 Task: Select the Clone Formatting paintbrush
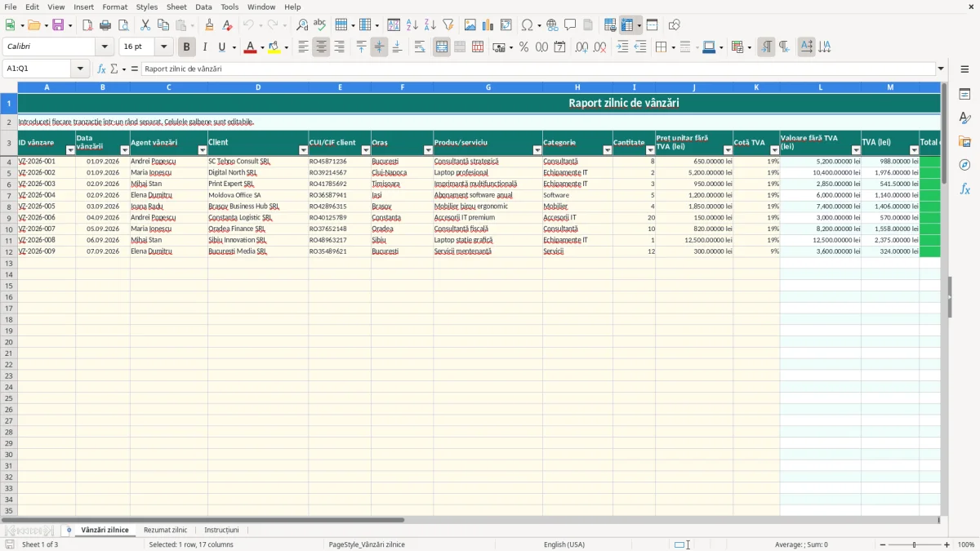(x=210, y=25)
